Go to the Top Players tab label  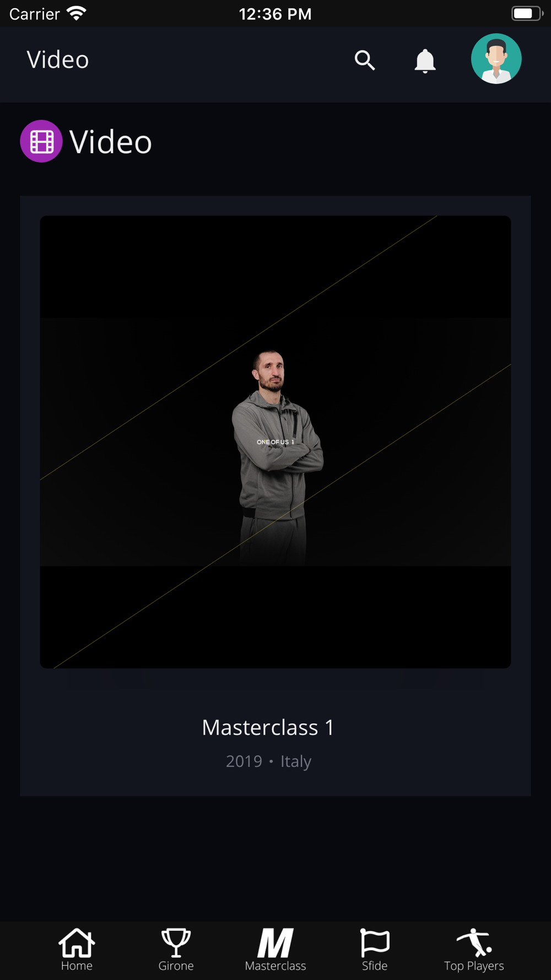click(474, 966)
